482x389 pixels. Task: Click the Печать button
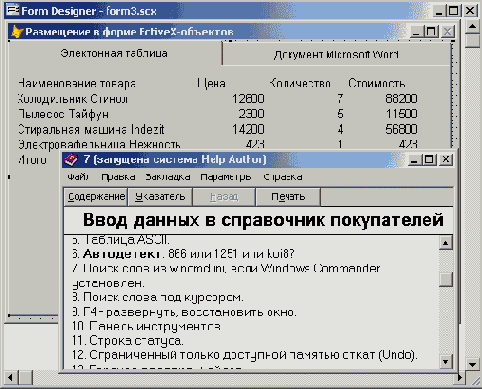pos(288,197)
